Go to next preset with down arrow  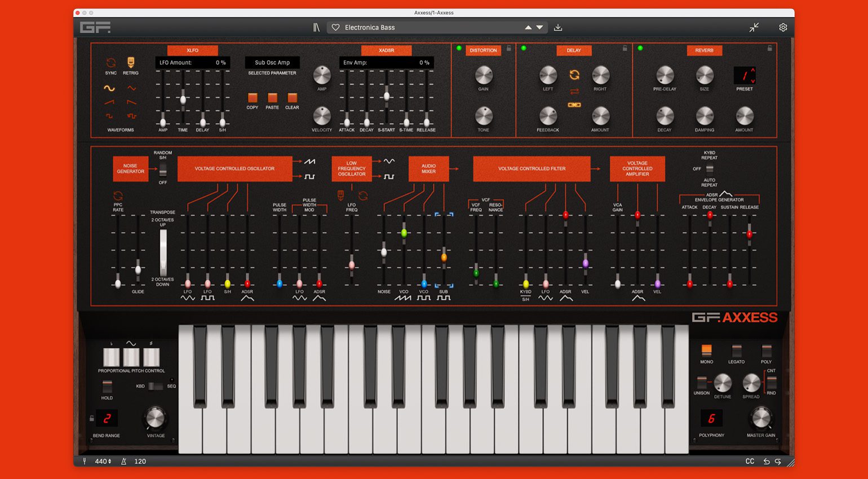540,27
